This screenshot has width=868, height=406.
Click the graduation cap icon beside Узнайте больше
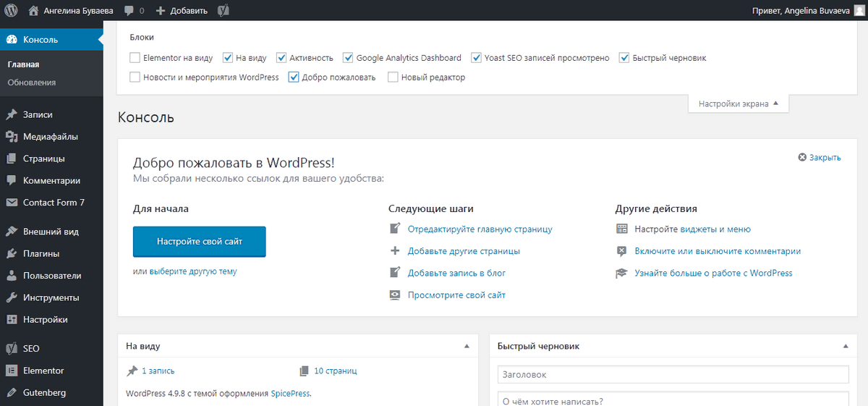point(621,274)
